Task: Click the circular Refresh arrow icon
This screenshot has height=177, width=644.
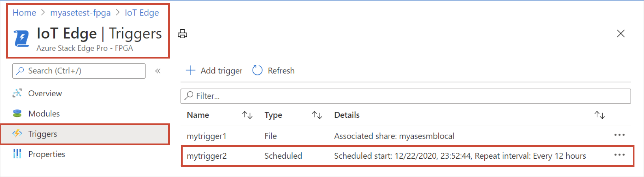Action: tap(257, 71)
